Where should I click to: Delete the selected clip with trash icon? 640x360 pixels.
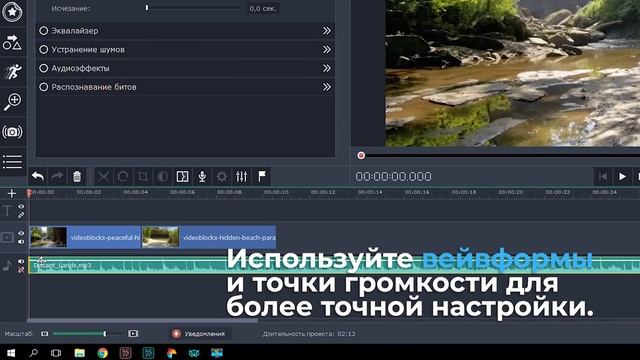77,176
